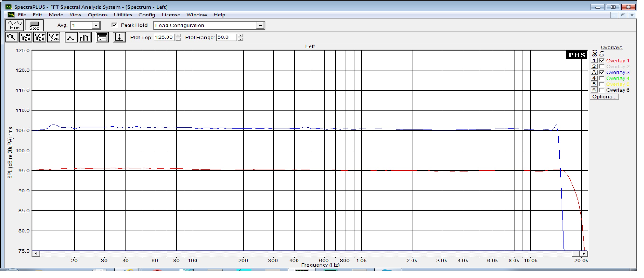
Task: Open the Avg count dropdown
Action: [x=96, y=25]
